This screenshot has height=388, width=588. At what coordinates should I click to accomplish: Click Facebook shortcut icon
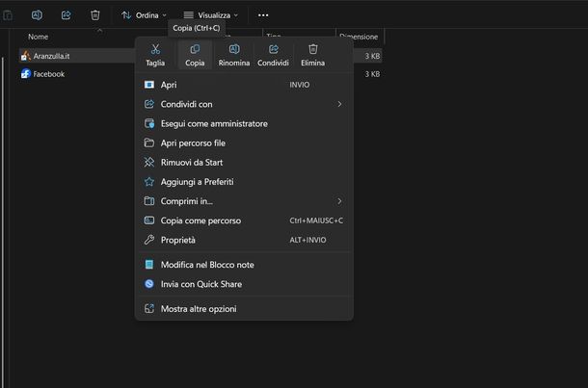point(25,74)
